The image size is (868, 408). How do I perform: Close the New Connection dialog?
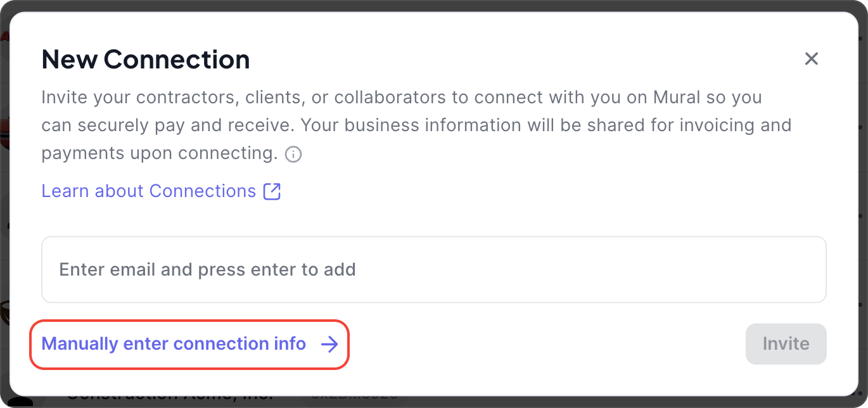point(811,59)
